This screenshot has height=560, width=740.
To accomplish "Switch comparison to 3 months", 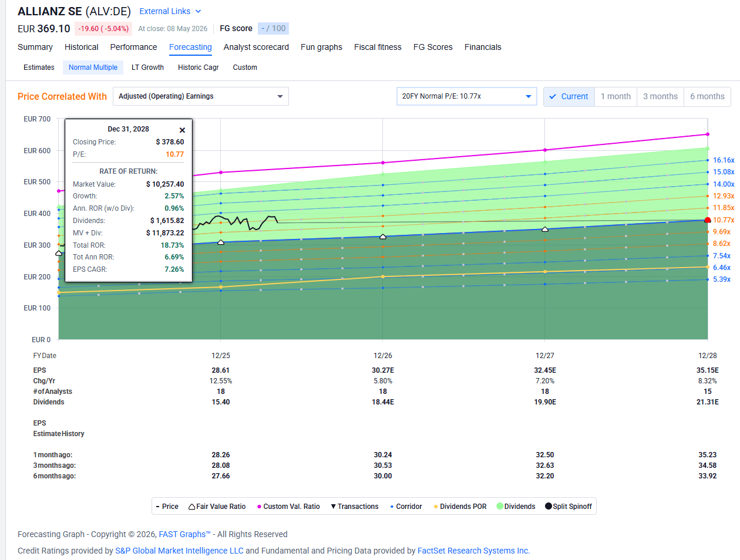I will coord(660,96).
